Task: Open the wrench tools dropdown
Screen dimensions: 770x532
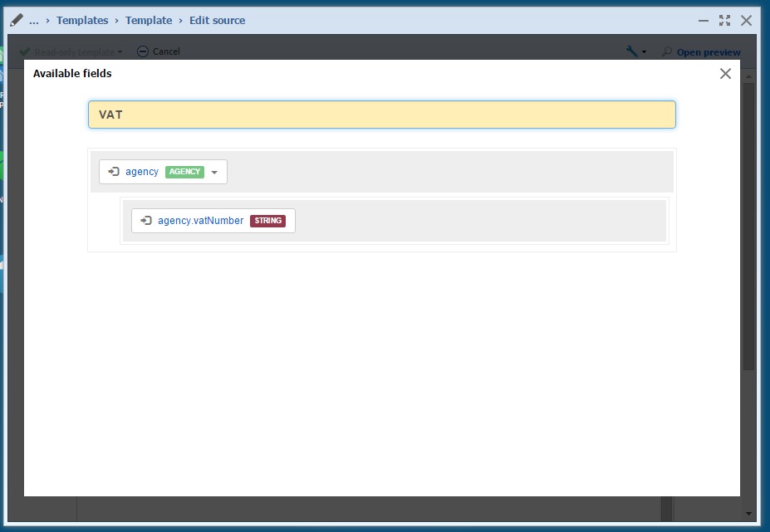Action: [x=636, y=51]
